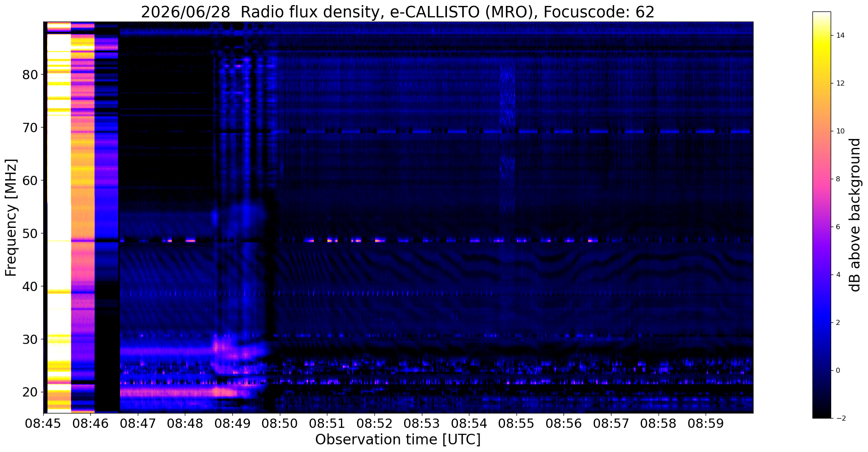Click the 08:56 time tick label

(564, 423)
